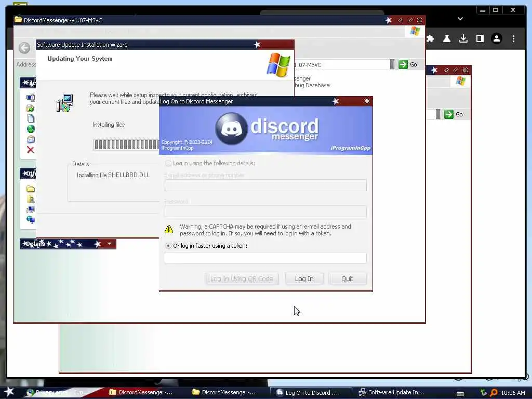Click the browser labs flask icon
Viewport: 532px width, 399px height.
446,38
